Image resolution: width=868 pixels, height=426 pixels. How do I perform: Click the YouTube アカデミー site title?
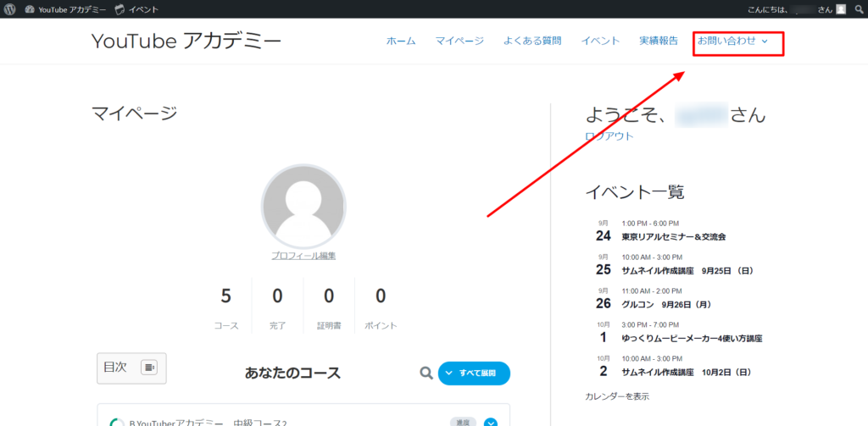pyautogui.click(x=186, y=41)
